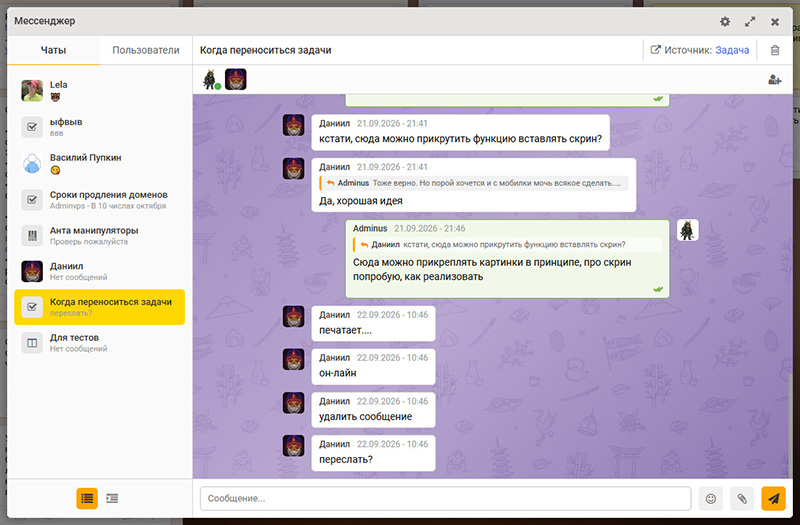
Task: Delete chat with trash icon
Action: pos(774,50)
